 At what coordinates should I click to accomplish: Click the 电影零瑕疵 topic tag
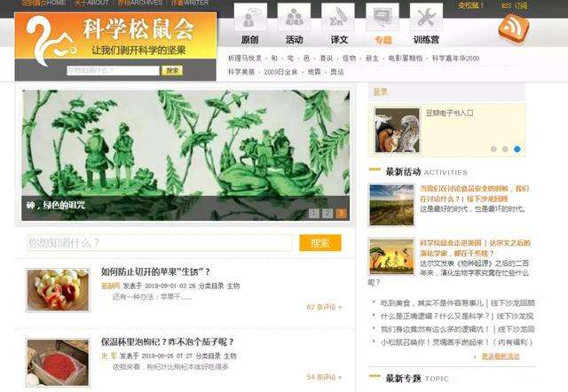pos(406,59)
